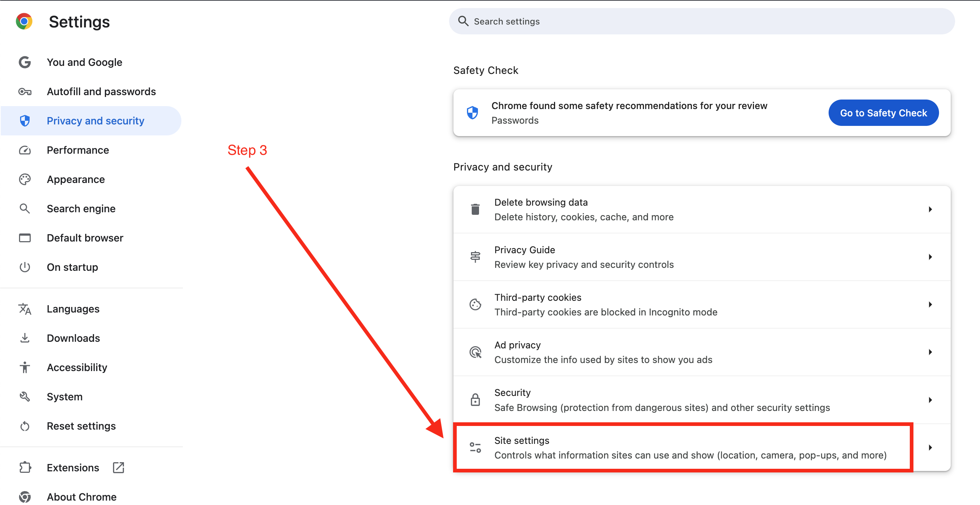The width and height of the screenshot is (980, 505).
Task: Click the Downloads arrow icon
Action: coord(25,338)
